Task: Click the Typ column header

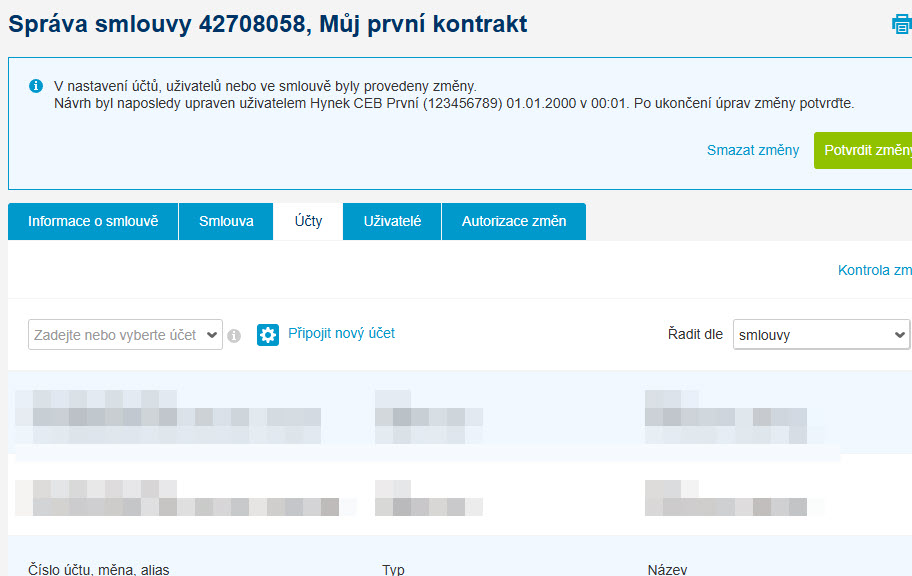Action: click(393, 569)
